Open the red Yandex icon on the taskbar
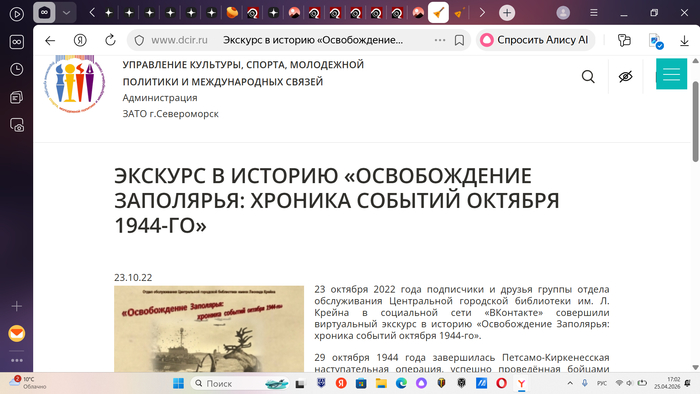The width and height of the screenshot is (700, 394). point(341,383)
